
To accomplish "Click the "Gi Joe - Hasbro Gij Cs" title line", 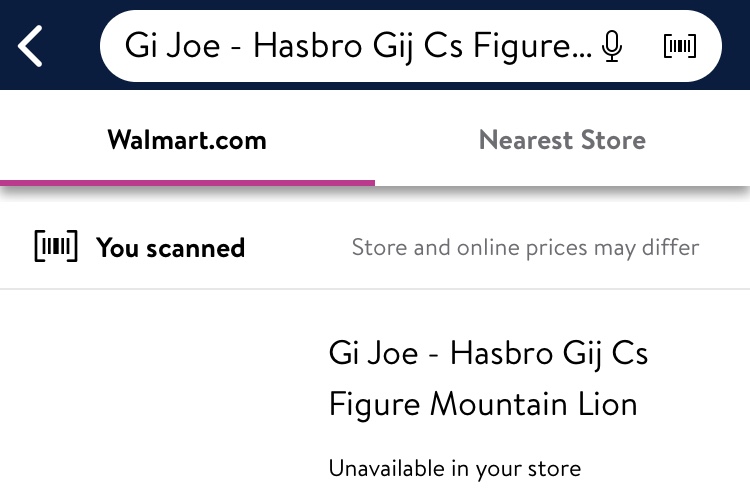I will click(x=488, y=353).
